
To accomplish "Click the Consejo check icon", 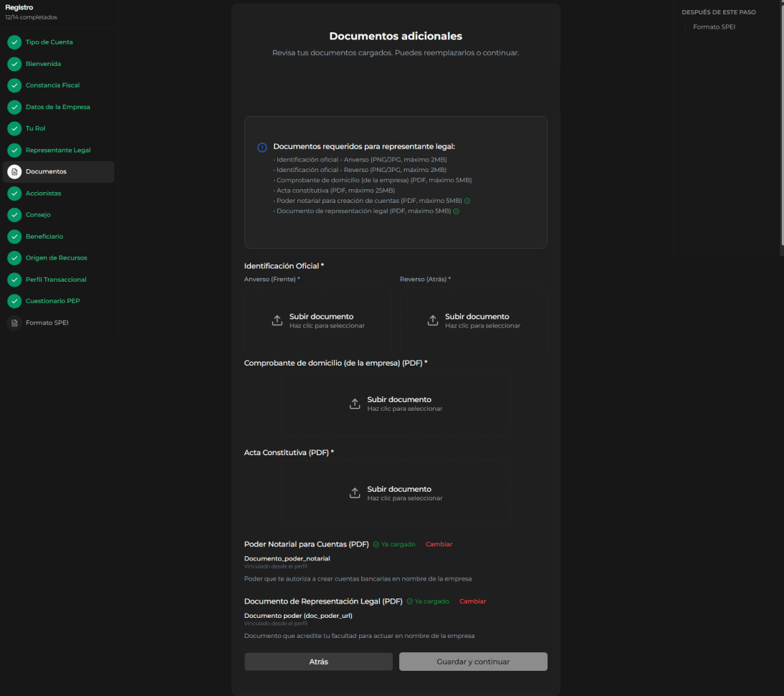I will [14, 215].
